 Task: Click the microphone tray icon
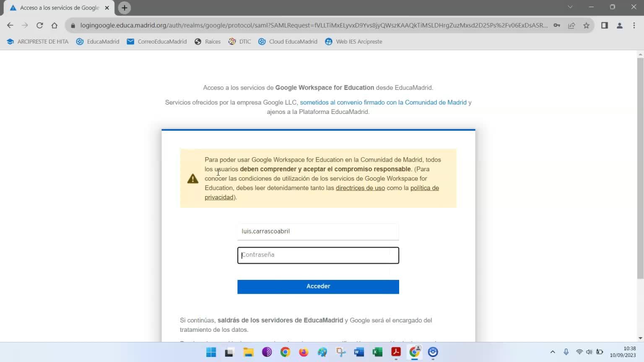click(x=566, y=352)
